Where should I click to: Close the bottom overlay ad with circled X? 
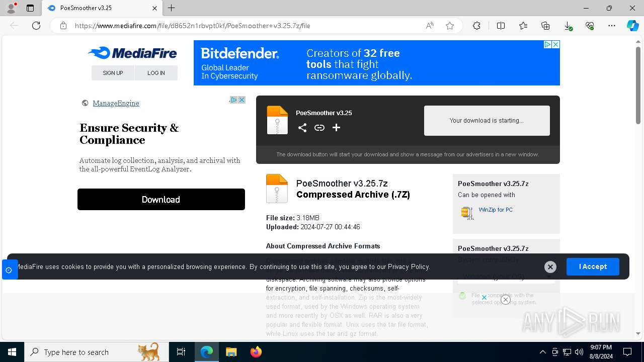[506, 300]
